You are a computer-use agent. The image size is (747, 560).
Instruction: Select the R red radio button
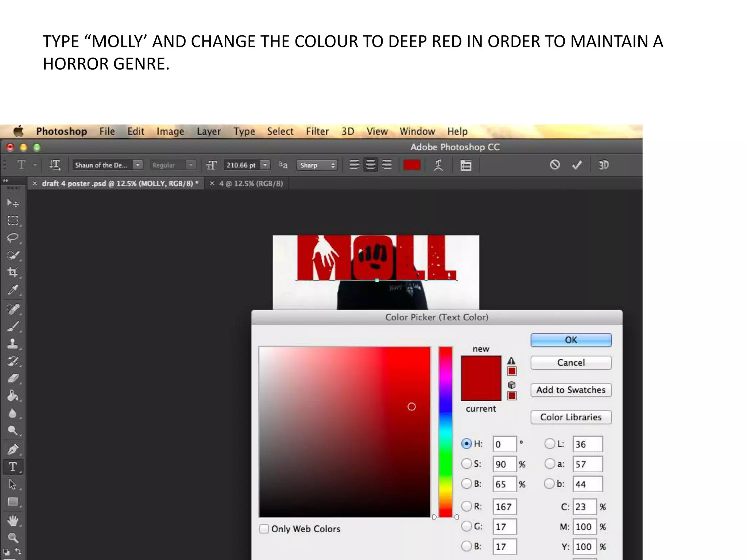[x=467, y=506]
